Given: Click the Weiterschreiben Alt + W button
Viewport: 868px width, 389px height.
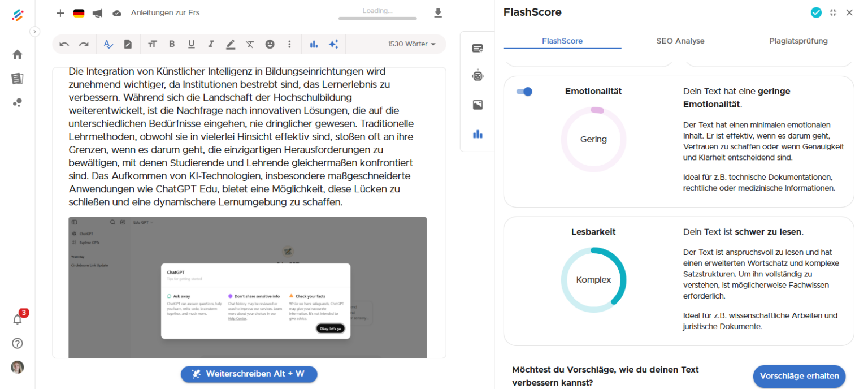Looking at the screenshot, I should click(249, 374).
